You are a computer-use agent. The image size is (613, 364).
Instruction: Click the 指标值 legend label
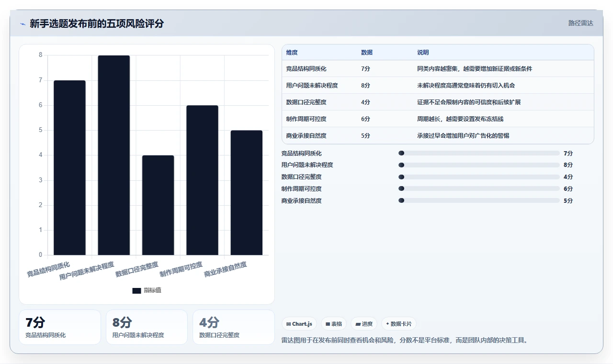152,290
